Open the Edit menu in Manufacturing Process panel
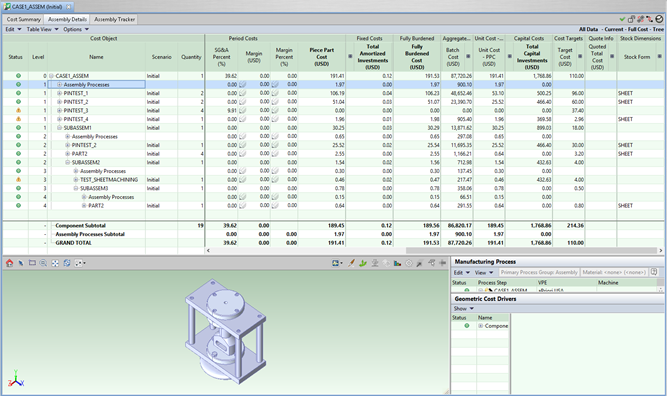This screenshot has width=667, height=396. [x=462, y=273]
